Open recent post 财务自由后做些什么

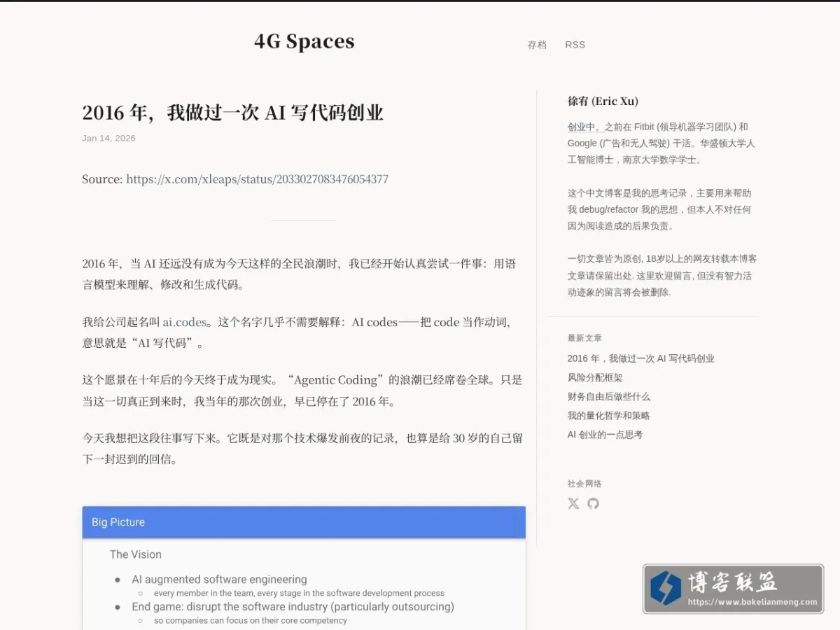[609, 396]
